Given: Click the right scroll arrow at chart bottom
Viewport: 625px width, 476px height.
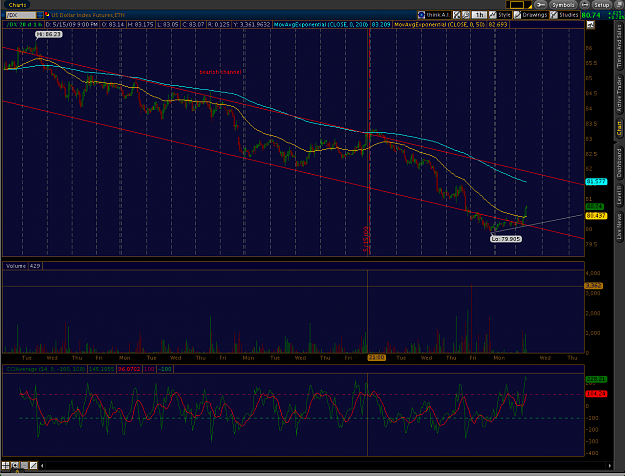Looking at the screenshot, I should [x=609, y=465].
